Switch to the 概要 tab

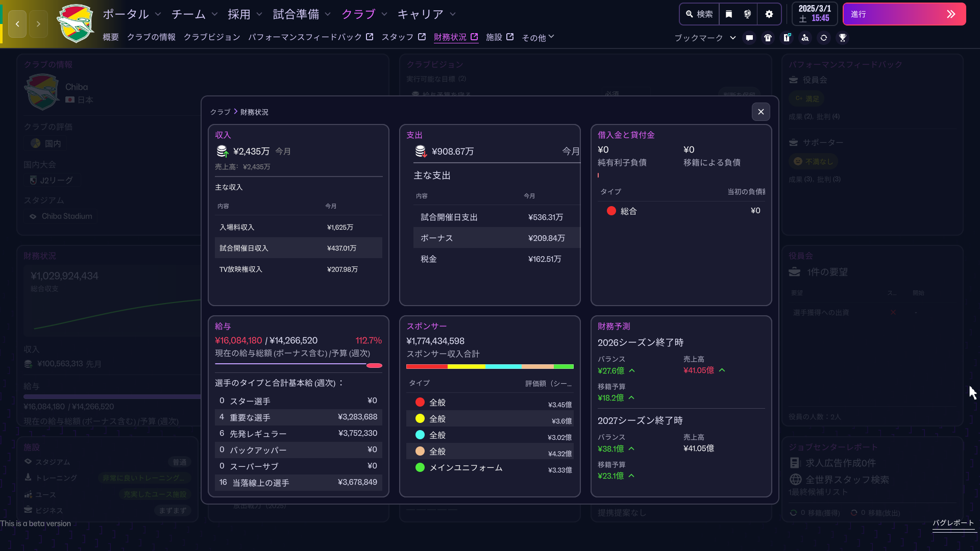pos(111,37)
